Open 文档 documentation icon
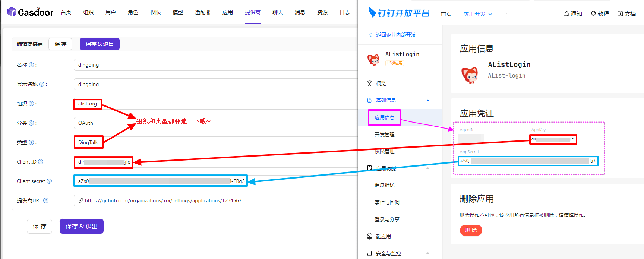Image resolution: width=644 pixels, height=259 pixels. point(620,14)
